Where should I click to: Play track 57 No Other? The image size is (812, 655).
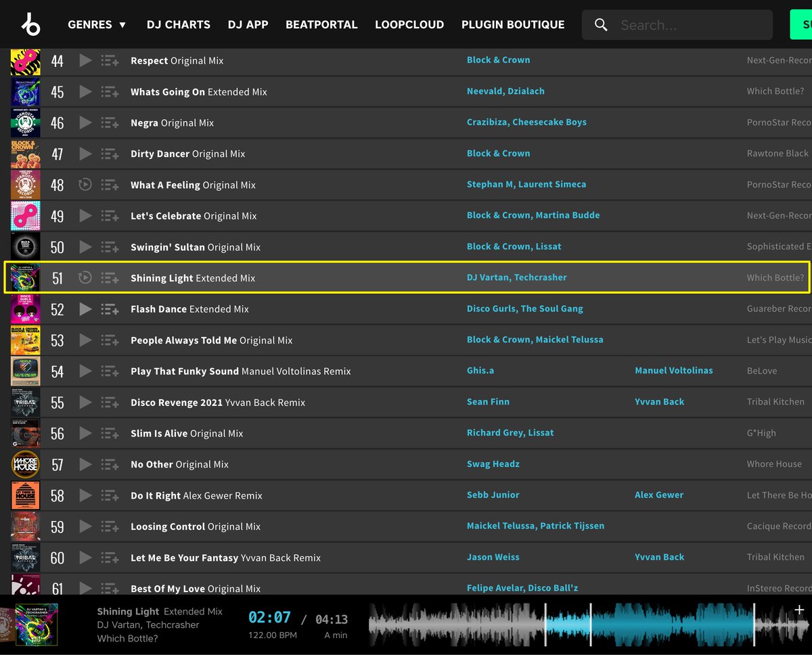tap(85, 464)
